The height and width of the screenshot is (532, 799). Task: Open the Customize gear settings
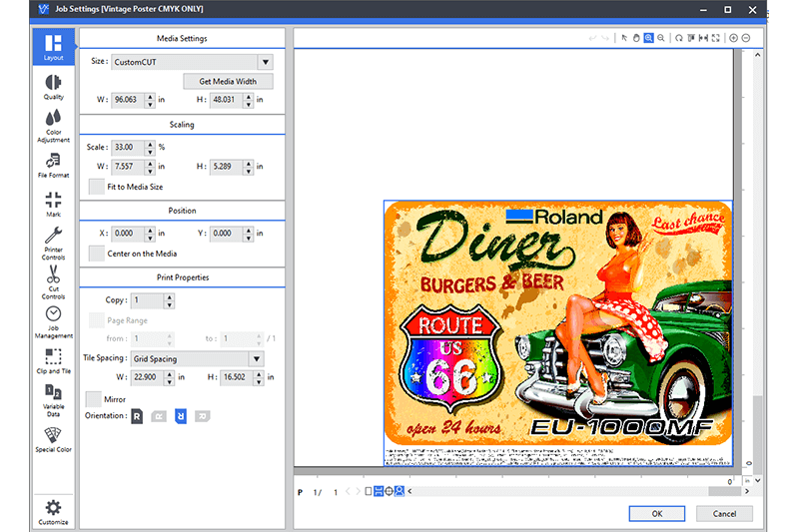pos(54,512)
